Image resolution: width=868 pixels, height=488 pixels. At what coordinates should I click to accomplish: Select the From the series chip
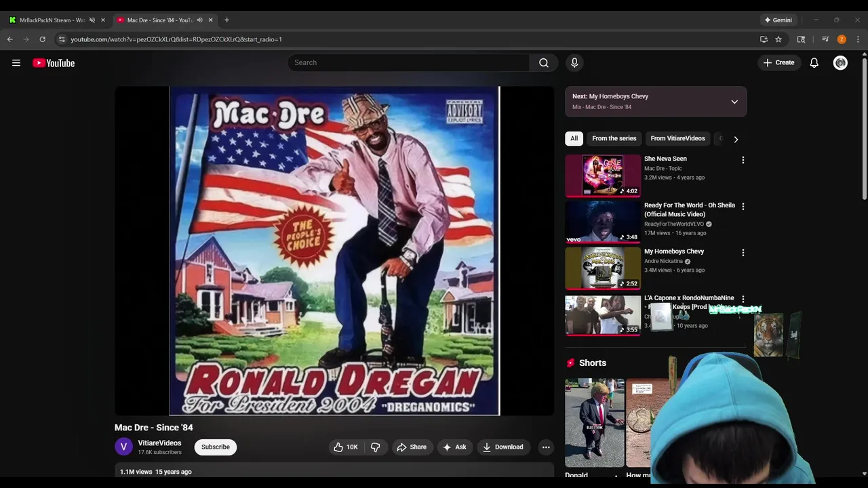614,138
